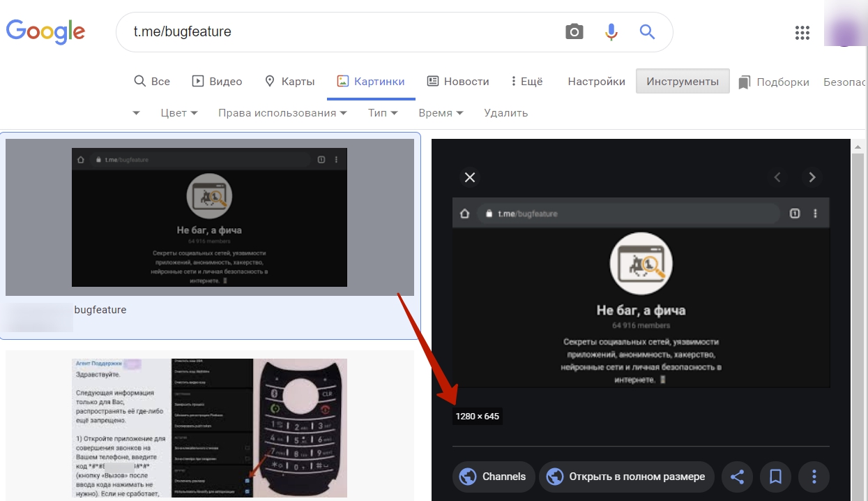Open the blurred account avatar
Screen dimensions: 868x501
pos(846,24)
